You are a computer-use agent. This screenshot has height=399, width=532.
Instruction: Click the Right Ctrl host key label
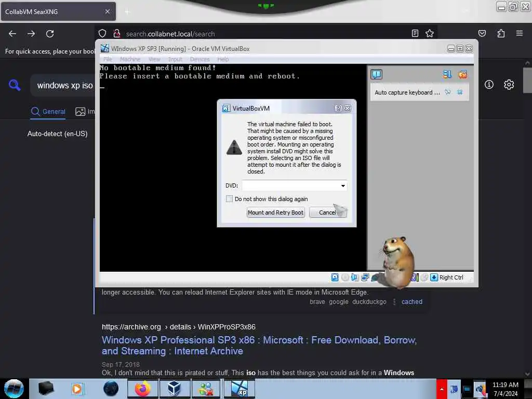pyautogui.click(x=451, y=277)
